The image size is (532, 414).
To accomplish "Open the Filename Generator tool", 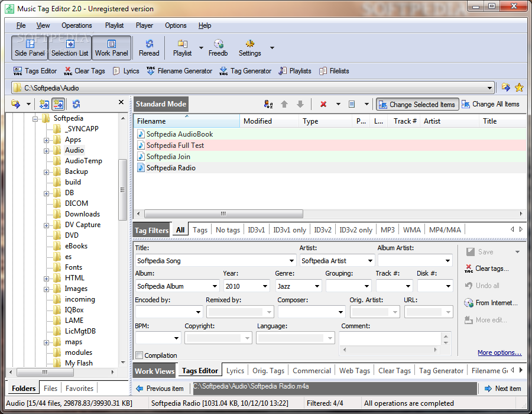I will pyautogui.click(x=179, y=71).
